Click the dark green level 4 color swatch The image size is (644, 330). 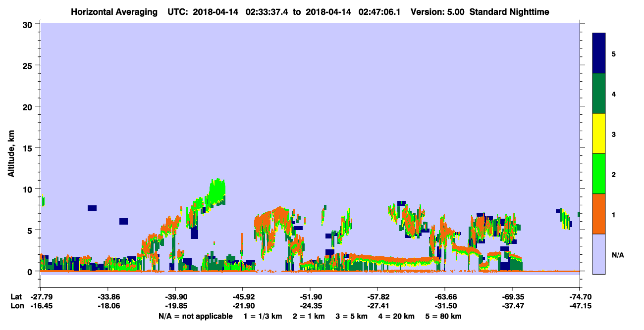pos(599,94)
